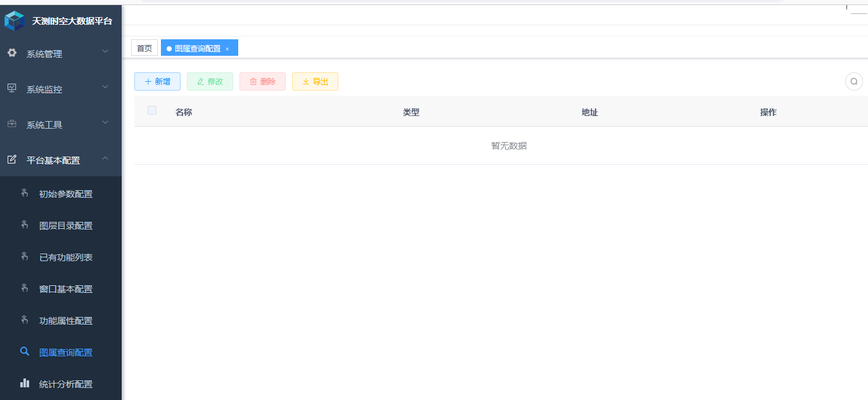The image size is (868, 400).
Task: Click the 系统工具 toolbox icon
Action: pyautogui.click(x=12, y=124)
